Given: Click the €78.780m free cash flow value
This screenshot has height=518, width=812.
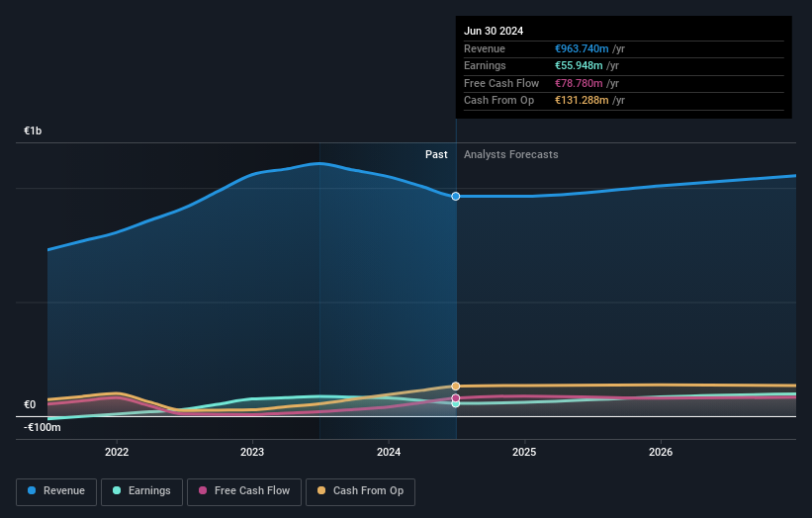Looking at the screenshot, I should coord(579,83).
